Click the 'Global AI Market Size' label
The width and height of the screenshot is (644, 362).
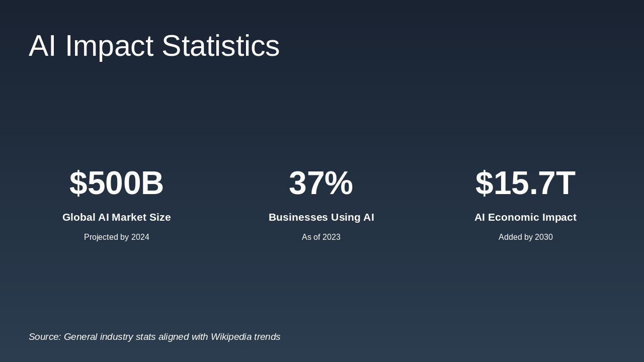tap(116, 217)
